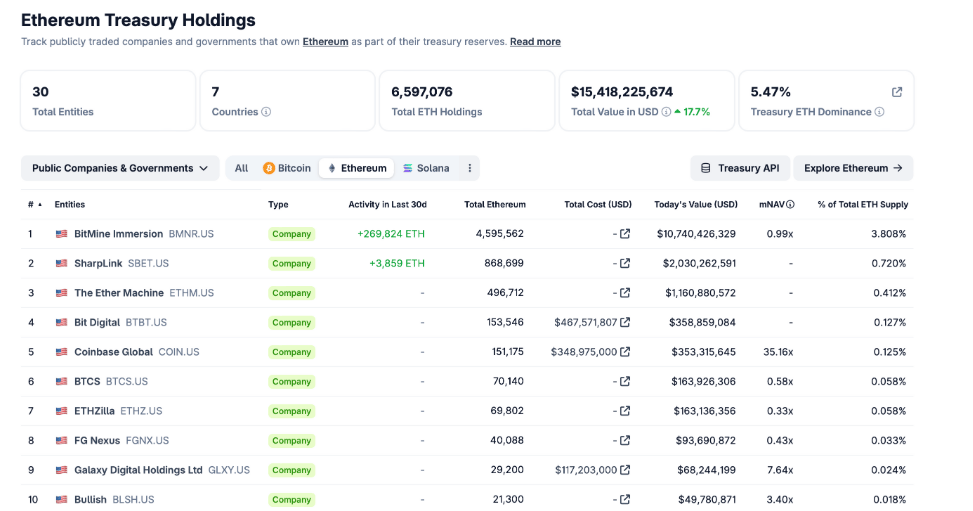Click the Type column header
The image size is (973, 511).
(278, 204)
